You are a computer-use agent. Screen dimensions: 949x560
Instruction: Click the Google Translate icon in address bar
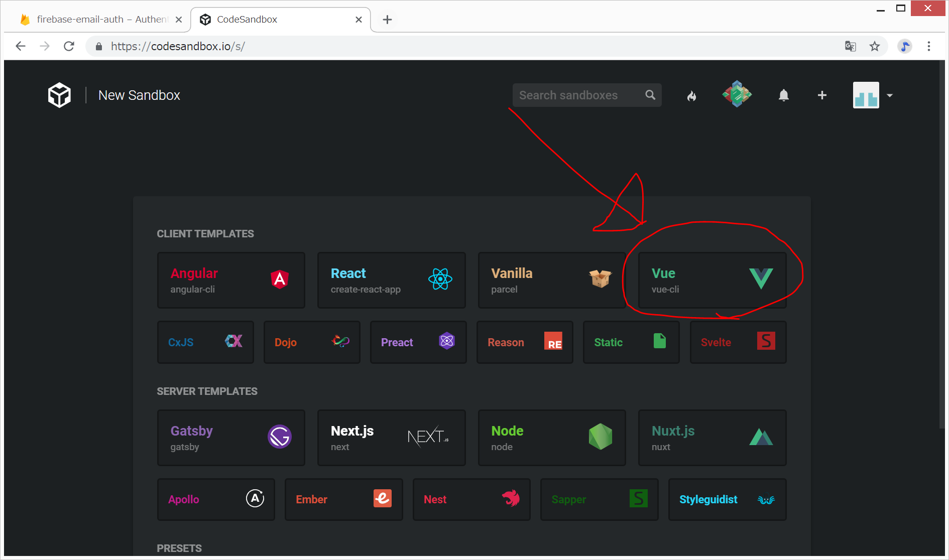tap(850, 46)
